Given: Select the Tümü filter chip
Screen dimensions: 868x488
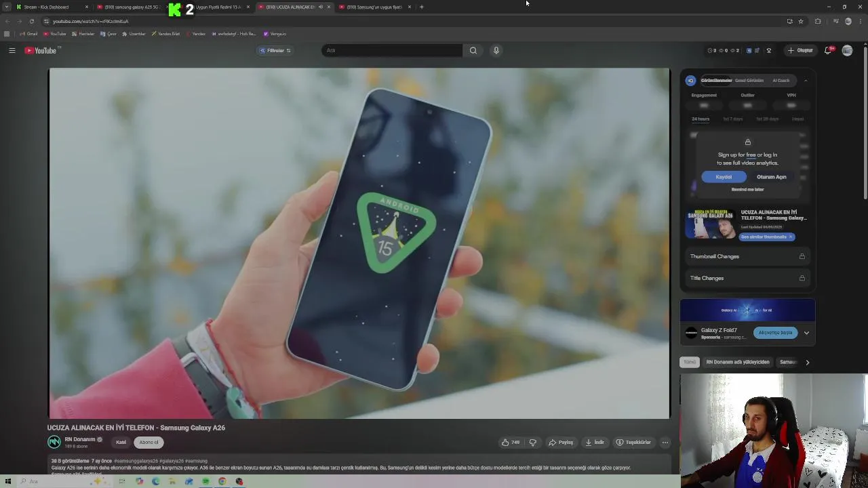Looking at the screenshot, I should point(690,362).
